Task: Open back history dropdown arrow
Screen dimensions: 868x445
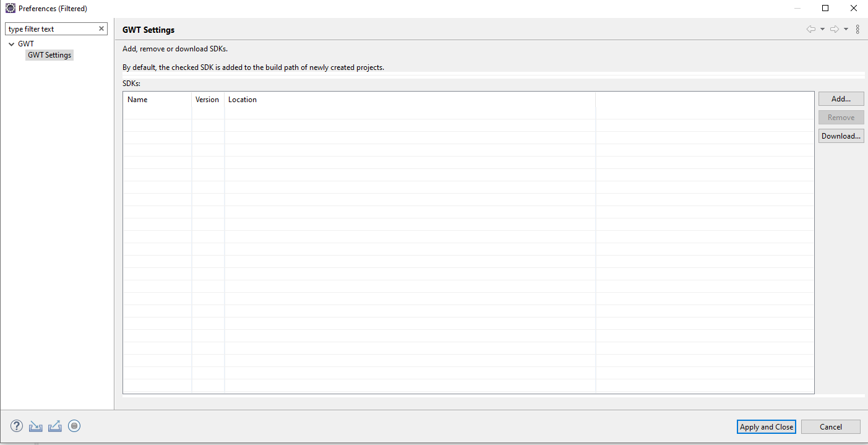Action: 822,29
